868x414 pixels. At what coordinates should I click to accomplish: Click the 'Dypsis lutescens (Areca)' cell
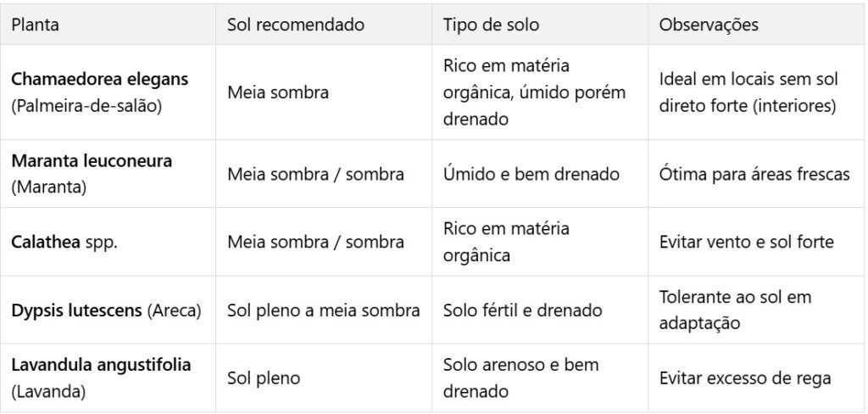pyautogui.click(x=106, y=310)
